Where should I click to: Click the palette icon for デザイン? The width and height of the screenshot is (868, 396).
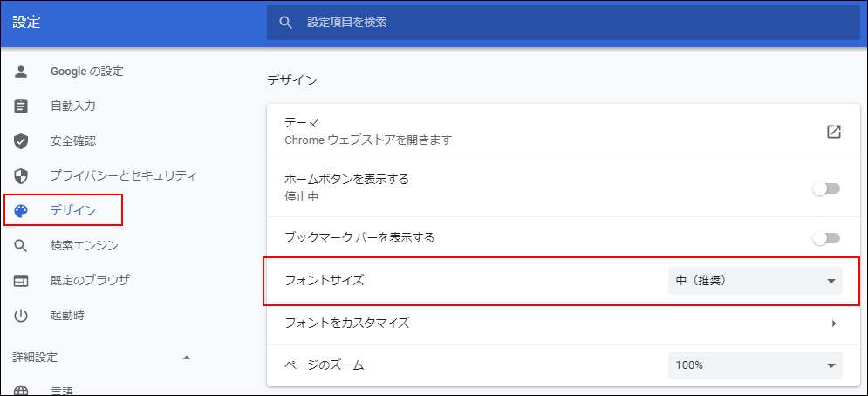coord(22,210)
